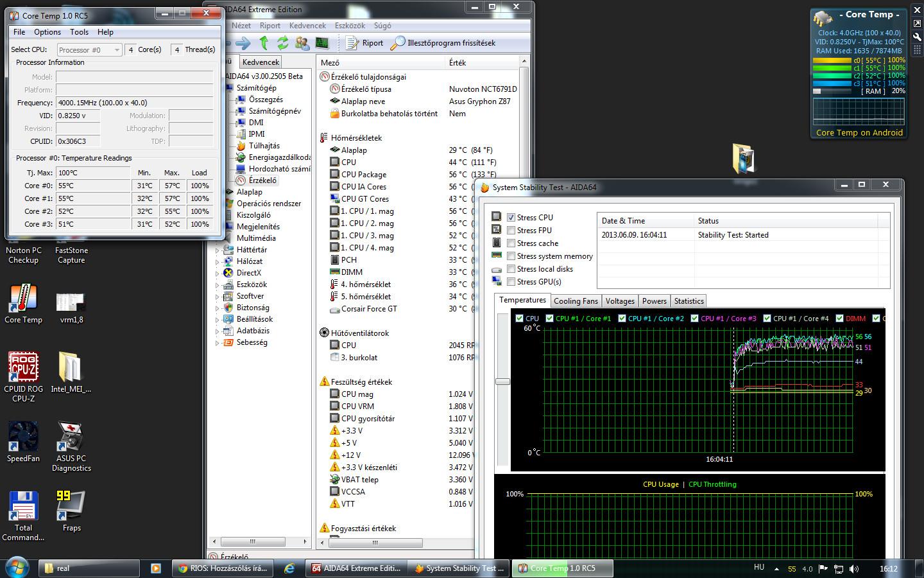Open the Core Temp desktop icon
Screen dimensions: 924x578
(23, 304)
